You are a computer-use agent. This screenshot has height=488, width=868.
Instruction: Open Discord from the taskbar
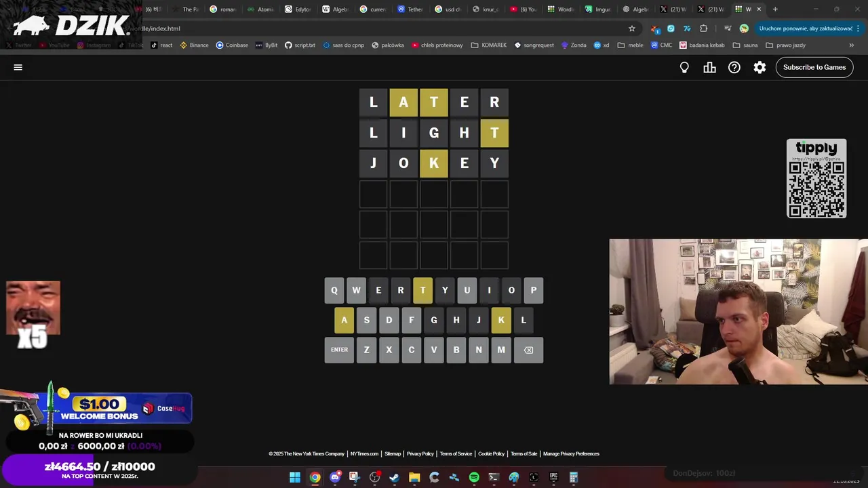(x=335, y=477)
